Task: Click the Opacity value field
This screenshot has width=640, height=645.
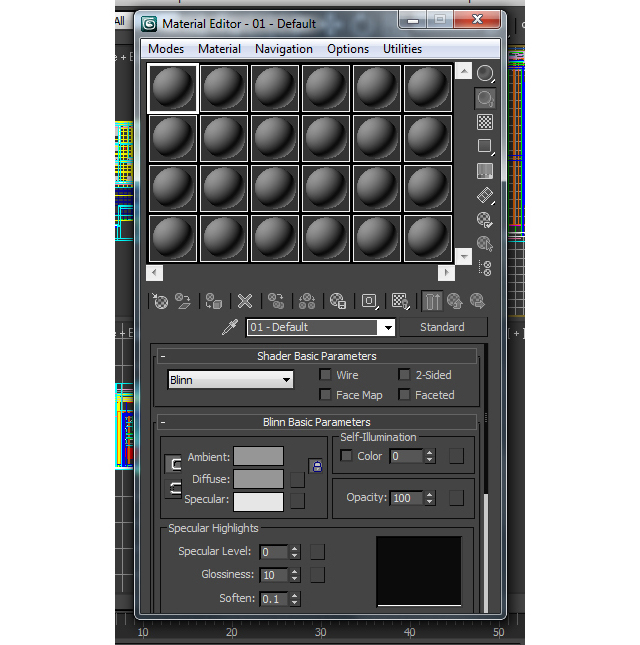Action: tap(406, 498)
